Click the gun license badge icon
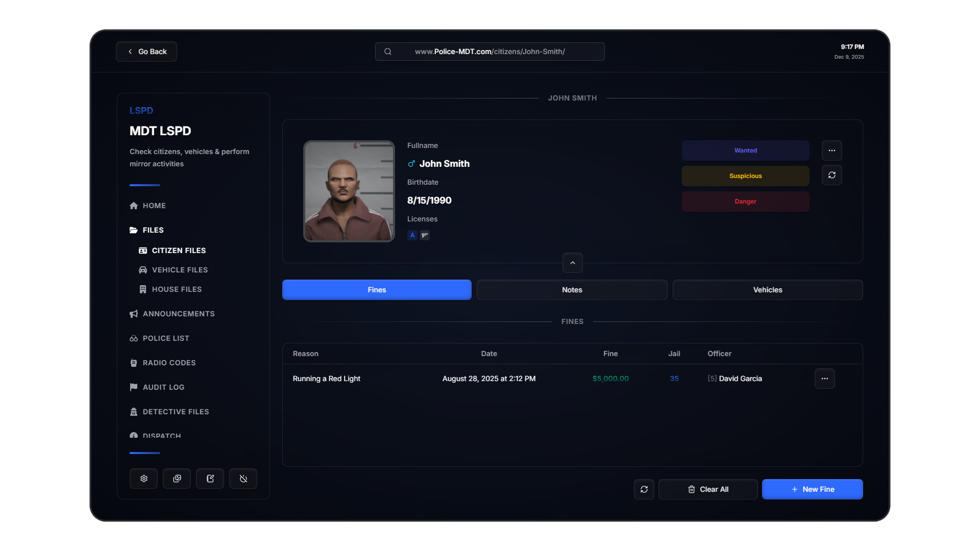 pyautogui.click(x=425, y=235)
